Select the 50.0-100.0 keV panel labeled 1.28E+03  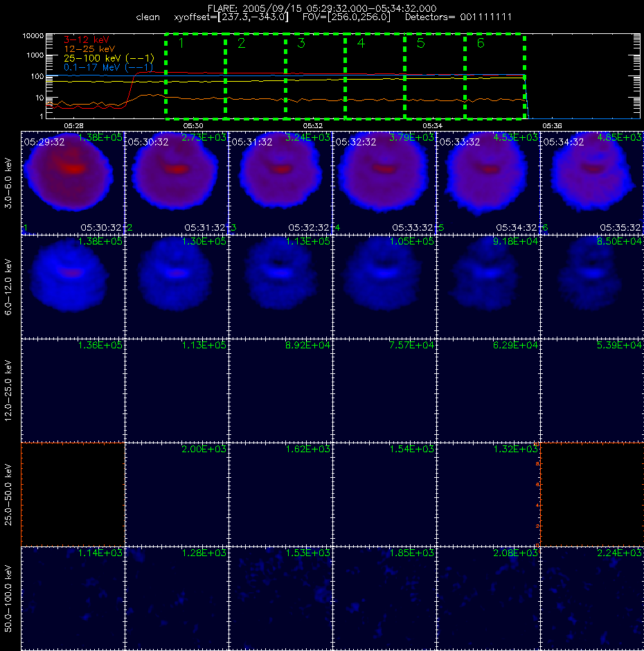(x=177, y=598)
